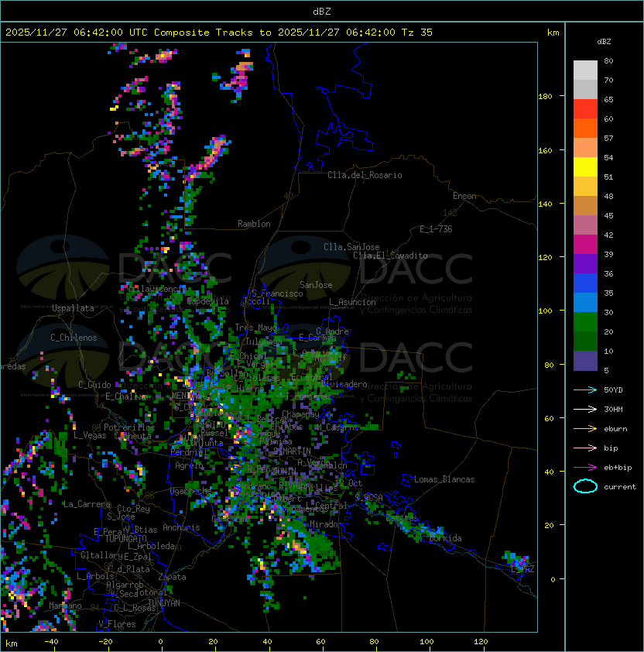The height and width of the screenshot is (652, 644).
Task: Select the mauve pink 45 dBZ swatch
Action: click(x=585, y=225)
